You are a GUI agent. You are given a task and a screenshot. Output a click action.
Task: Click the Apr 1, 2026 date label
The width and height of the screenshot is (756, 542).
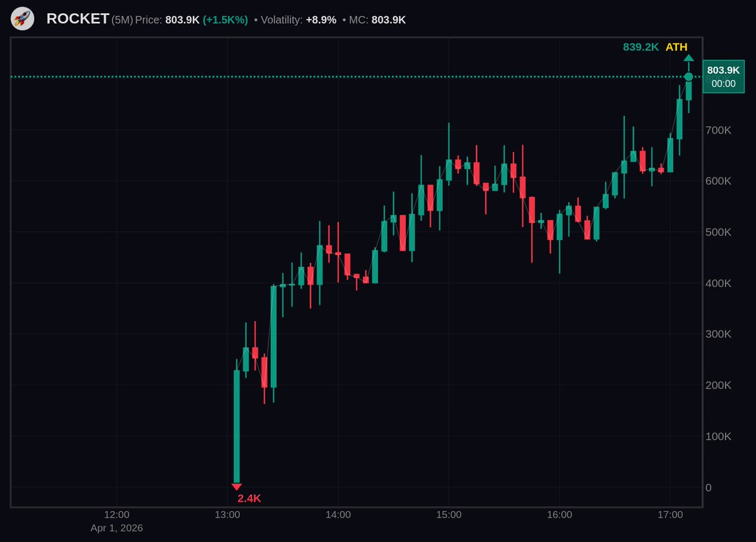[x=117, y=528]
